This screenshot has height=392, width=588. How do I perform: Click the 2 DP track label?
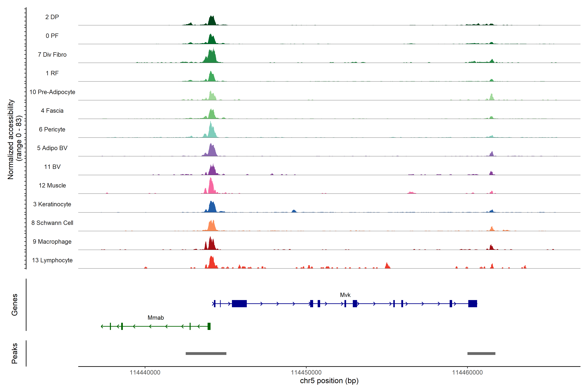(x=52, y=17)
